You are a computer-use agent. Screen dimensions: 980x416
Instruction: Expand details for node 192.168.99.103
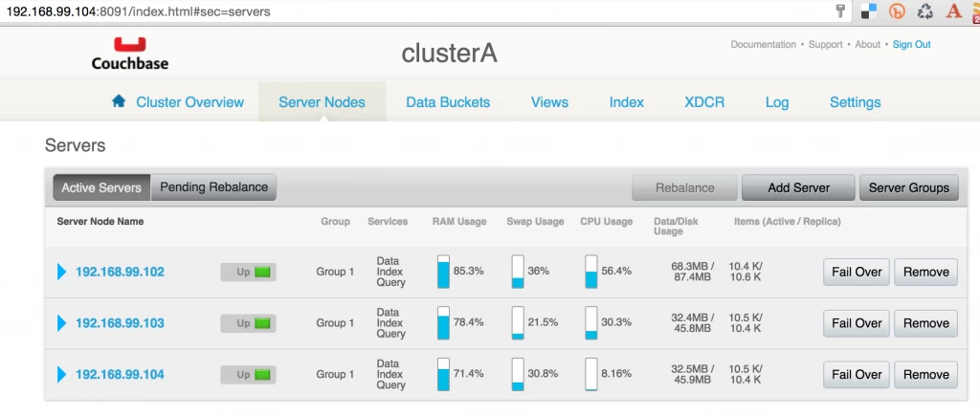point(61,323)
